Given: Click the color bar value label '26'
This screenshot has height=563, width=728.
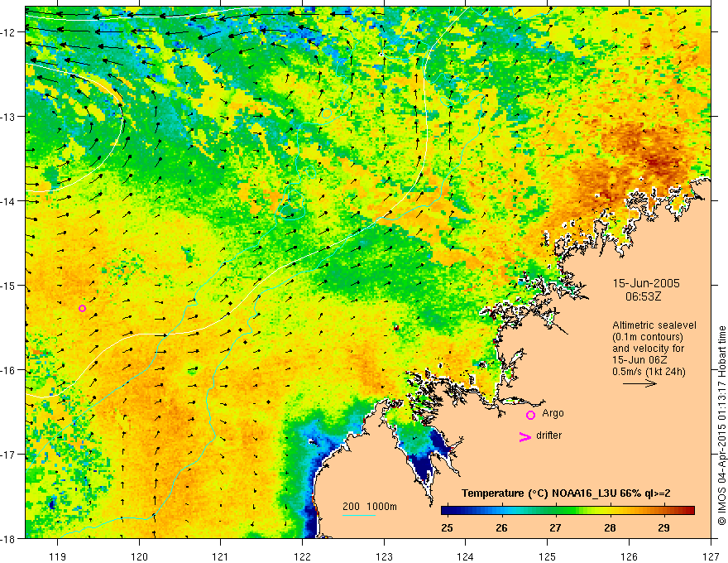Looking at the screenshot, I should pyautogui.click(x=501, y=527).
